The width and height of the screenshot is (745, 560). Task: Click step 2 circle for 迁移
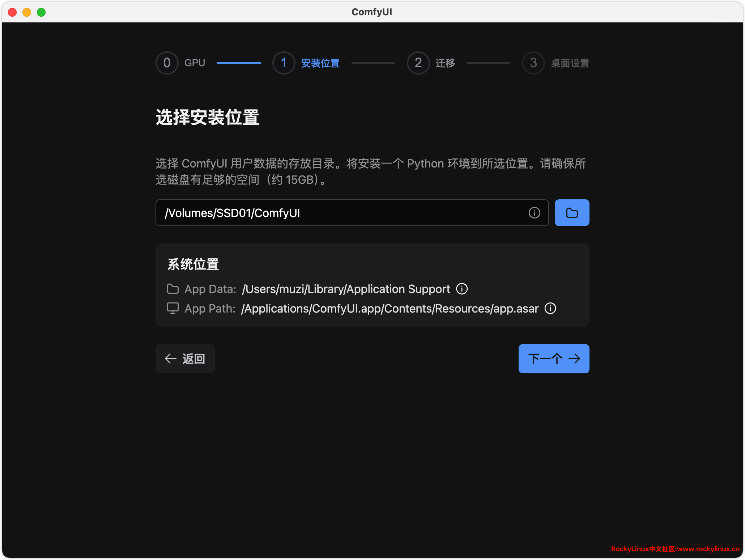(418, 63)
